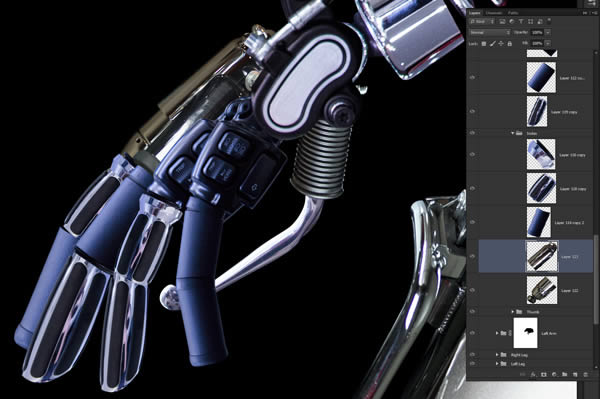Expand the Right Leg group triangle

(x=497, y=355)
